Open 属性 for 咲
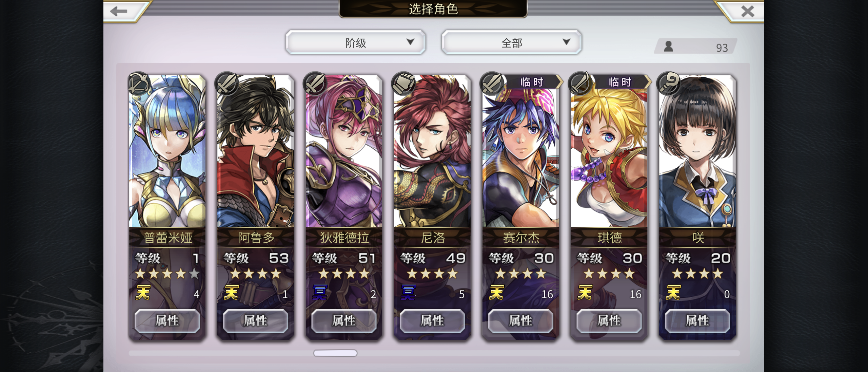The image size is (868, 372). (x=697, y=321)
